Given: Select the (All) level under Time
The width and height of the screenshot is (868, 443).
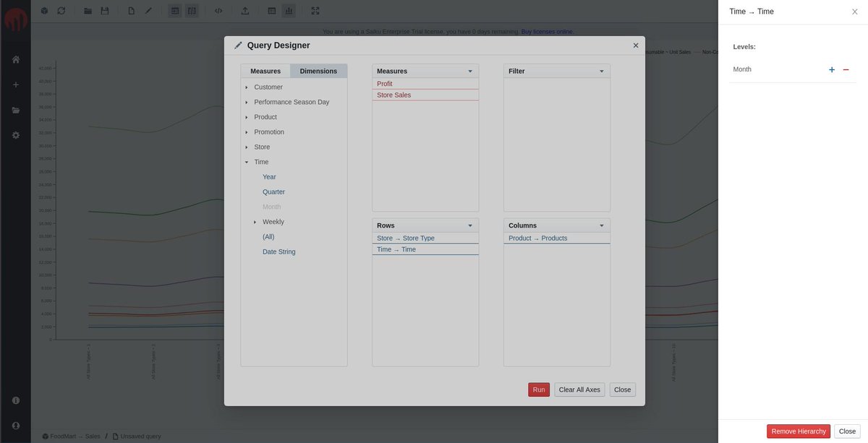Looking at the screenshot, I should click(x=268, y=236).
